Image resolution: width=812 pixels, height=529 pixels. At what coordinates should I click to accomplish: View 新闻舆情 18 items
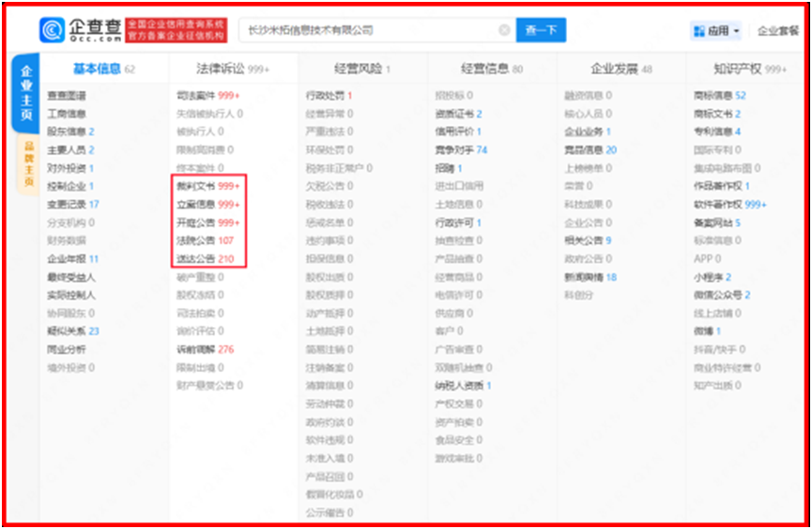pyautogui.click(x=590, y=277)
